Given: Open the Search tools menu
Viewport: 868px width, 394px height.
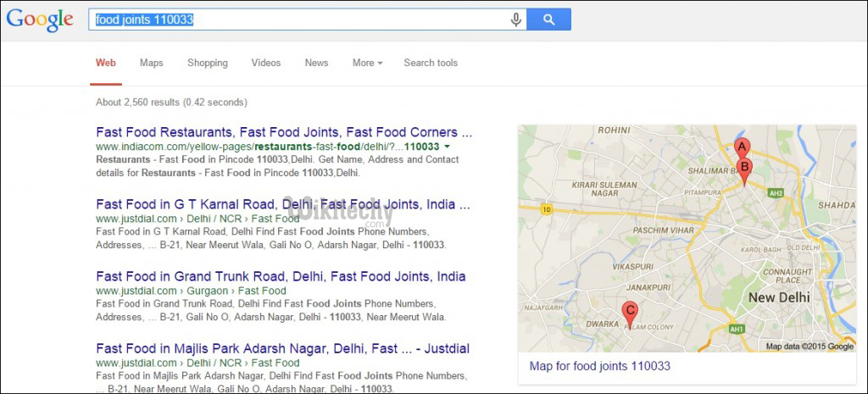Looking at the screenshot, I should [431, 63].
